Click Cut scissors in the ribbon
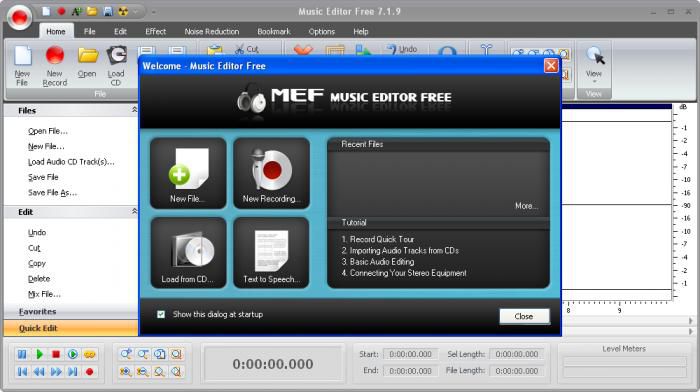The height and width of the screenshot is (392, 700). pyautogui.click(x=247, y=49)
